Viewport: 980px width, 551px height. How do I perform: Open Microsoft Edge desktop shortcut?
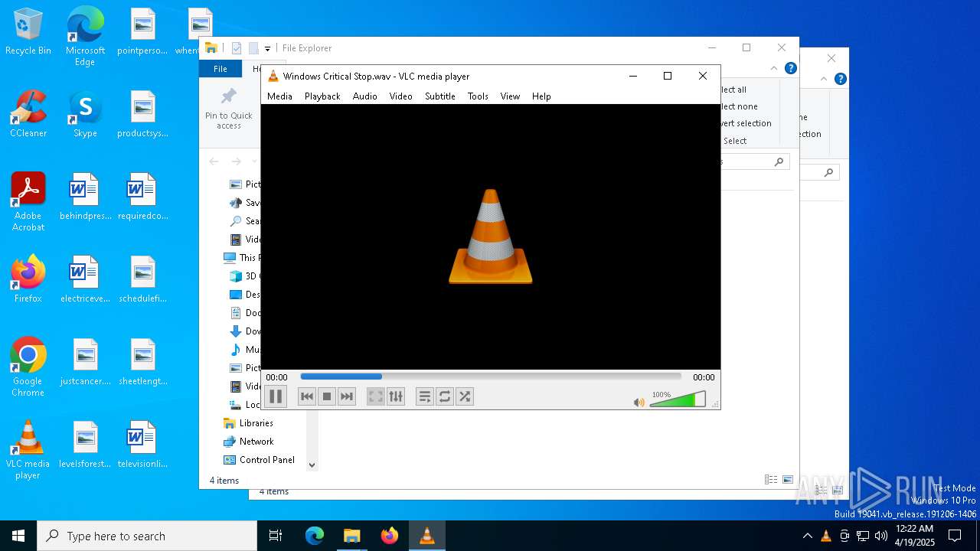click(x=85, y=37)
